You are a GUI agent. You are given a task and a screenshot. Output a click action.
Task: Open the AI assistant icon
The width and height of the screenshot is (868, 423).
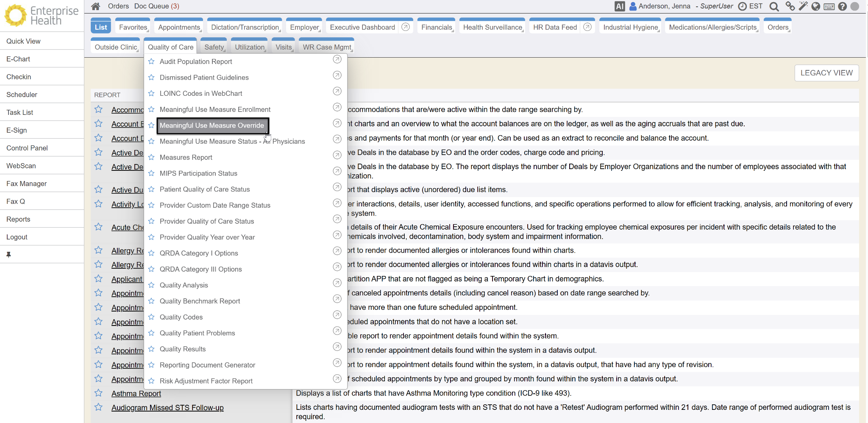[x=620, y=6]
